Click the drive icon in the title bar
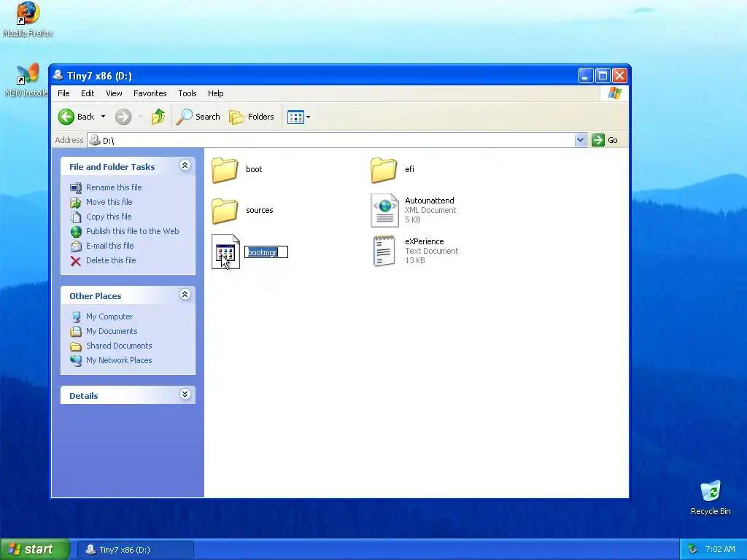 click(58, 75)
